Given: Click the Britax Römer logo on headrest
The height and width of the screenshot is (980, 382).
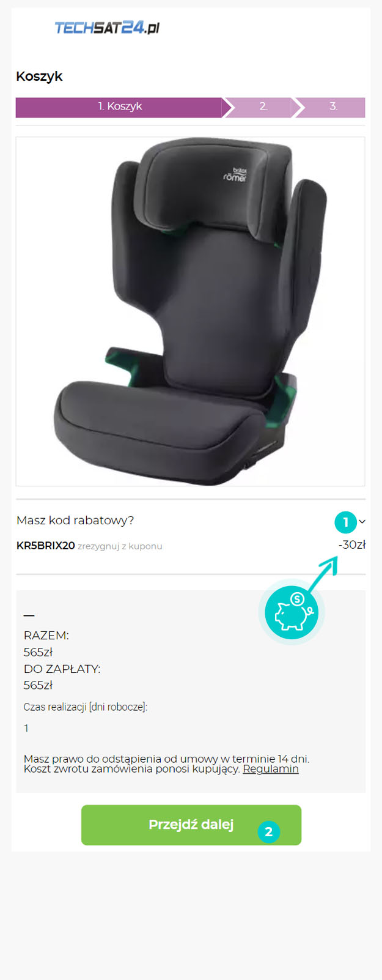Looking at the screenshot, I should [235, 175].
